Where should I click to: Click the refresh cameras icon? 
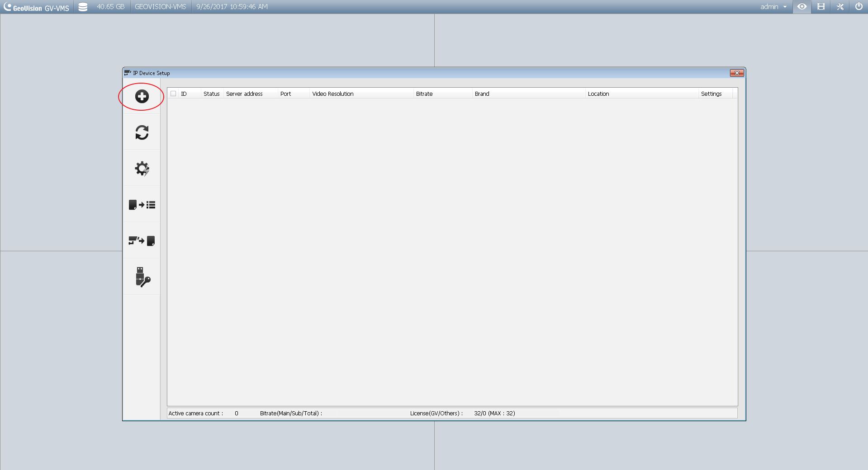tap(142, 132)
